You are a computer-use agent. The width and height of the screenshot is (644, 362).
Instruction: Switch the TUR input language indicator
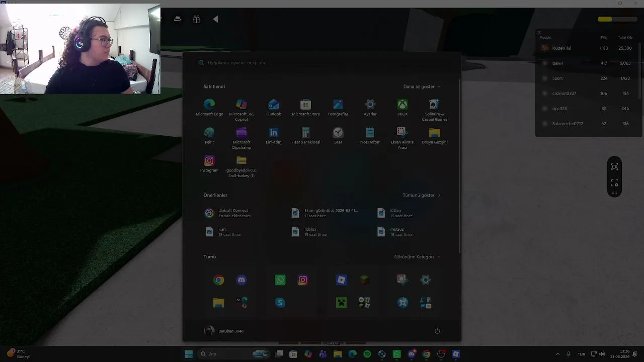[x=582, y=354]
